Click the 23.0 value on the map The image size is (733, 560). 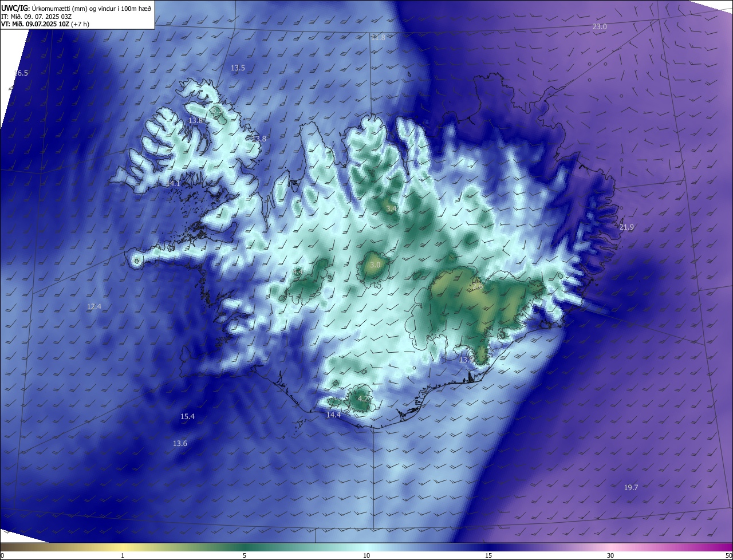tap(600, 27)
